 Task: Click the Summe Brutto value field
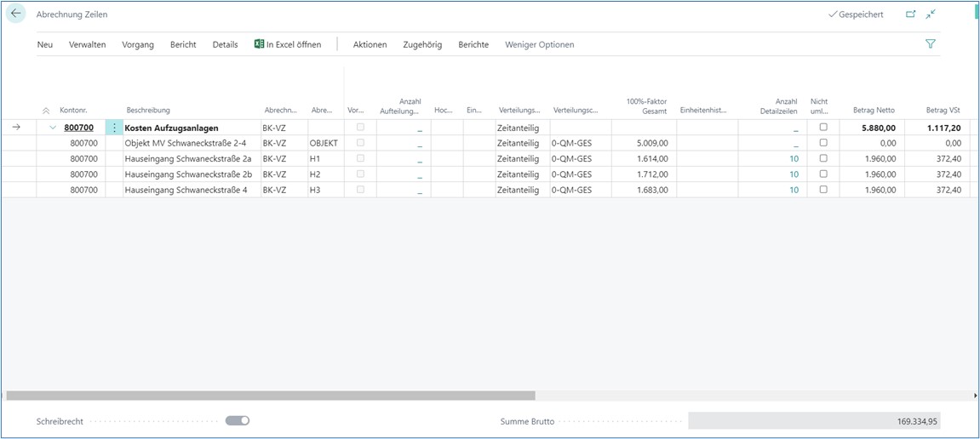(x=814, y=420)
